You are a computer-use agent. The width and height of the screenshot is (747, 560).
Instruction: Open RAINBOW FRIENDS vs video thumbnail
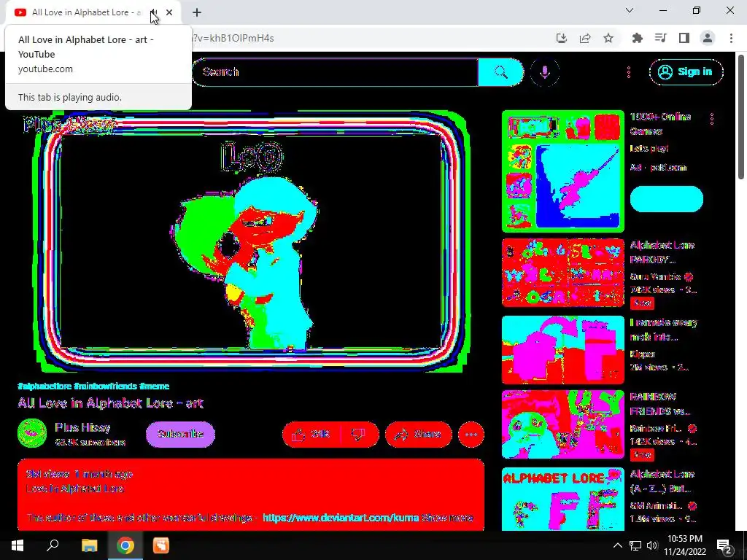point(562,424)
